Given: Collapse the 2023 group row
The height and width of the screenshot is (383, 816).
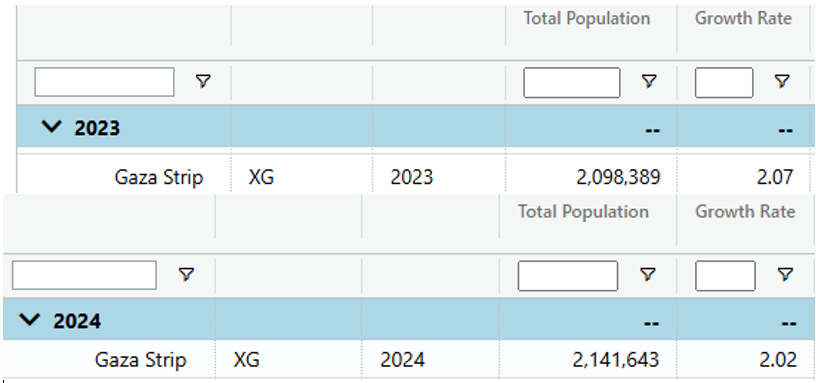Looking at the screenshot, I should (x=52, y=126).
